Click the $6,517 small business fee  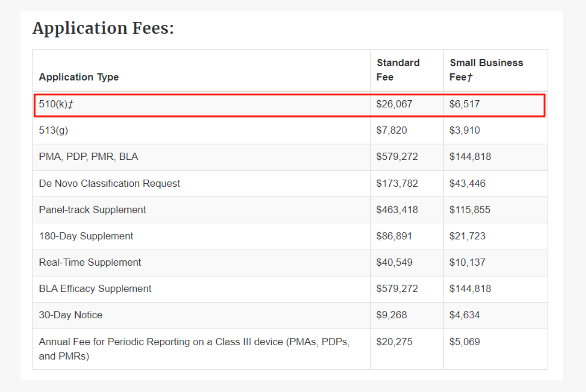464,104
